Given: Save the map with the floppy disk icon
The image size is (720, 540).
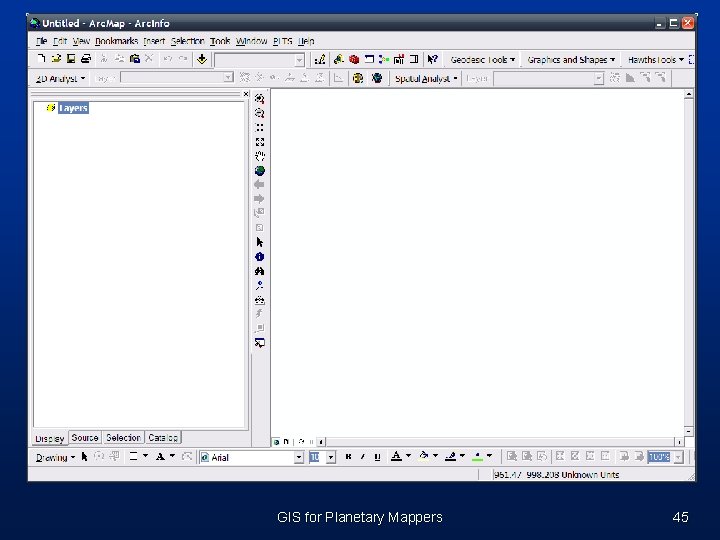Looking at the screenshot, I should 71,59.
